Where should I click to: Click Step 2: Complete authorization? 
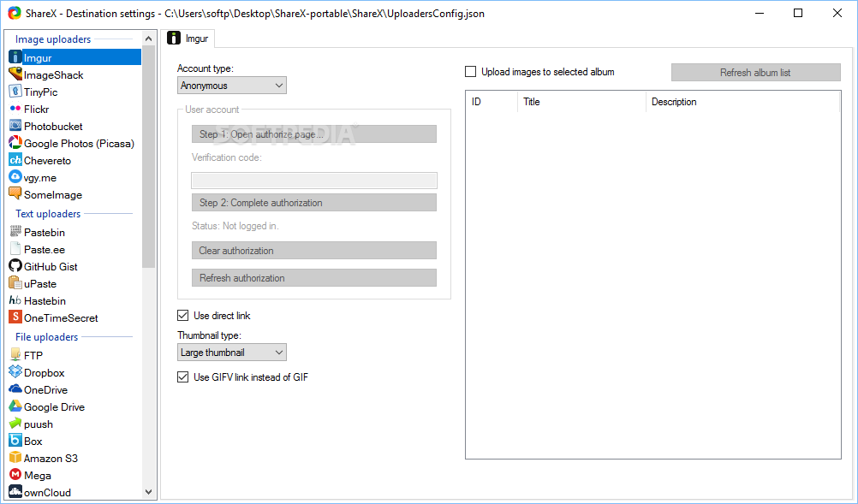click(x=314, y=202)
